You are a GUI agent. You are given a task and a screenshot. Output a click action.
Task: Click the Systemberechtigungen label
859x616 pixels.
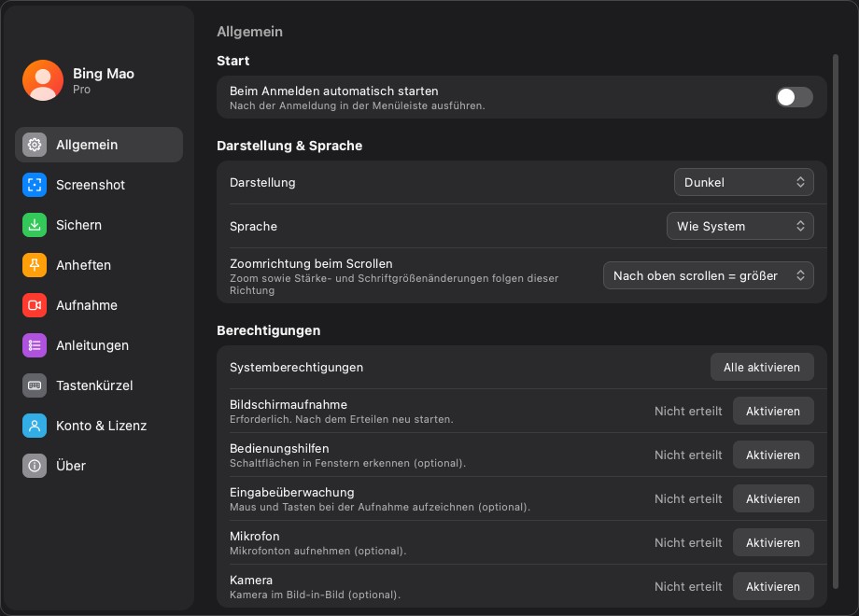tap(296, 368)
